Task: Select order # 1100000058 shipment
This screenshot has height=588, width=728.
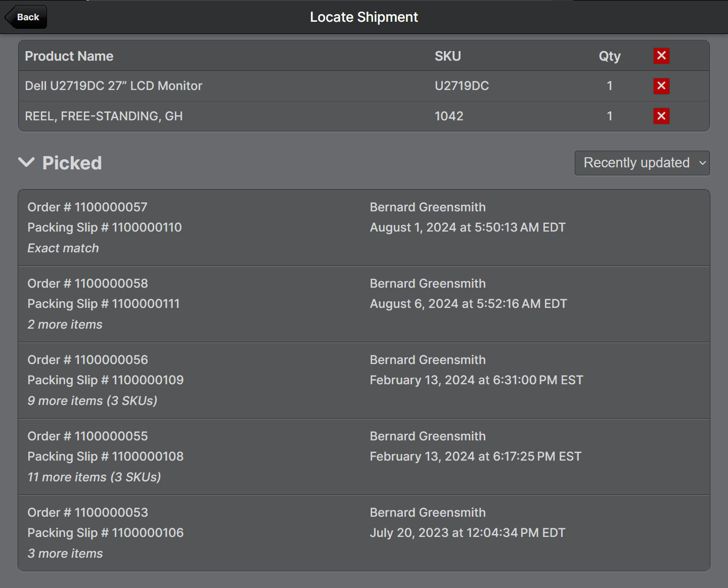Action: 363,304
